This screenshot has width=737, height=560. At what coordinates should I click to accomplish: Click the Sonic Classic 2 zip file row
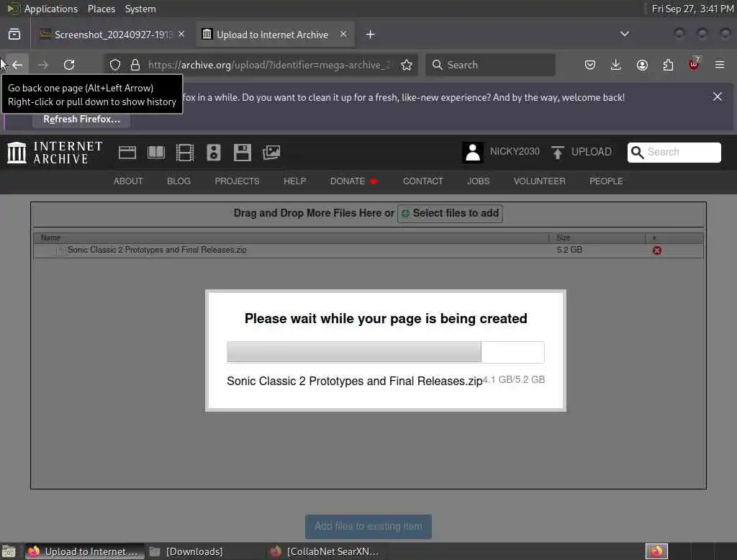(368, 250)
